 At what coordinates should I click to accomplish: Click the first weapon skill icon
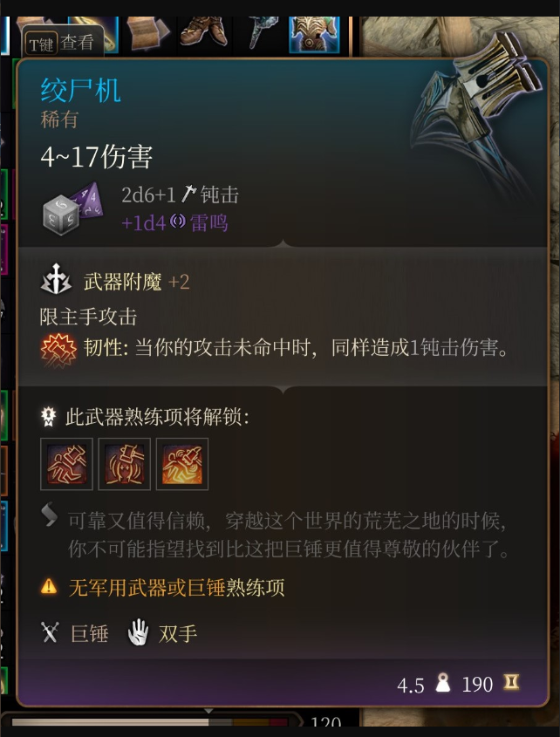66,464
